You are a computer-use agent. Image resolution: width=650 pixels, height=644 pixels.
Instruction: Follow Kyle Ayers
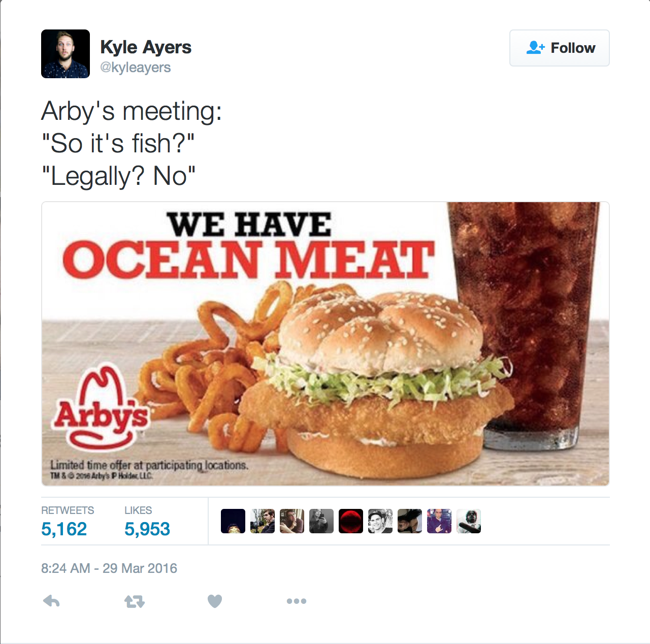tap(560, 48)
